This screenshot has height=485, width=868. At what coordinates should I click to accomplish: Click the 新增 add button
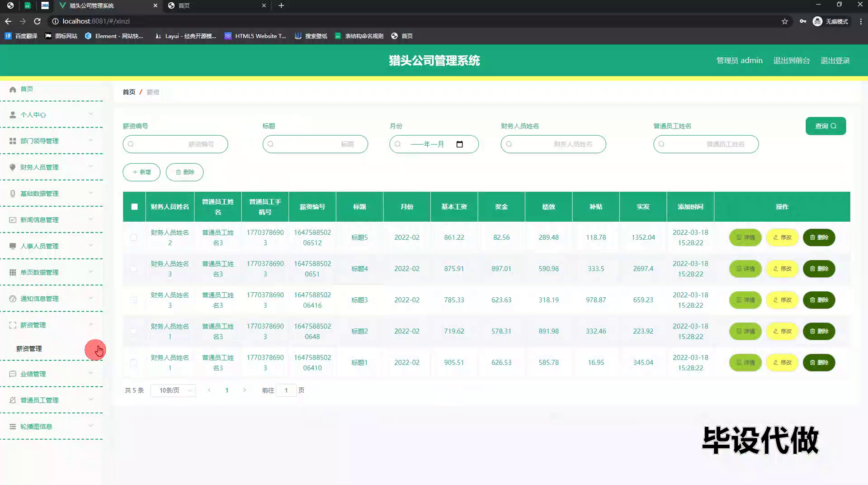click(x=142, y=172)
